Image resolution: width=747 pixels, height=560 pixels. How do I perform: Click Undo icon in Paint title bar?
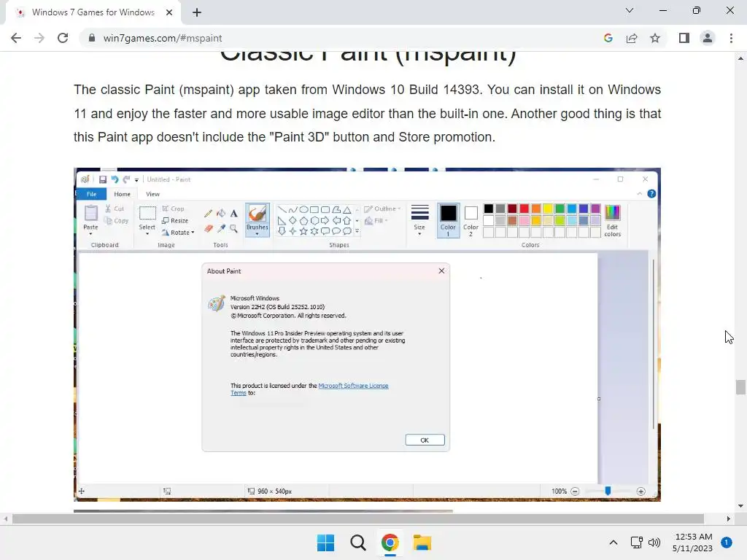pyautogui.click(x=115, y=179)
